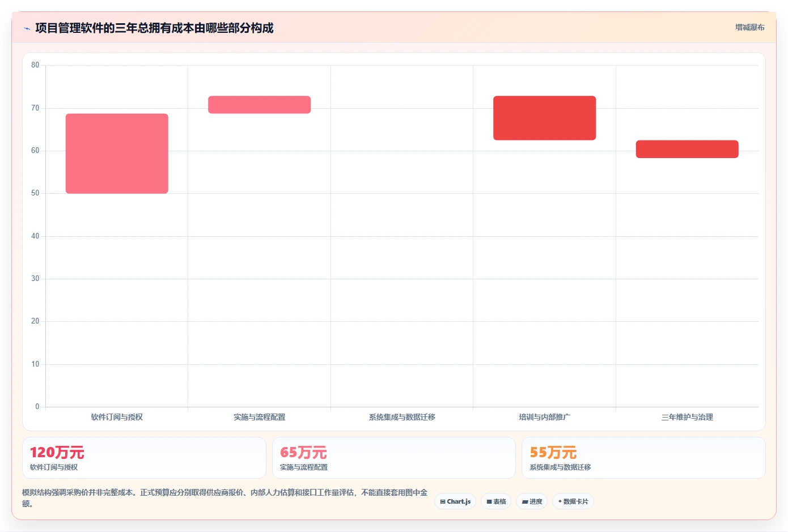Click the 培训与内部推广 x-axis label
This screenshot has height=532, width=788.
(x=544, y=417)
